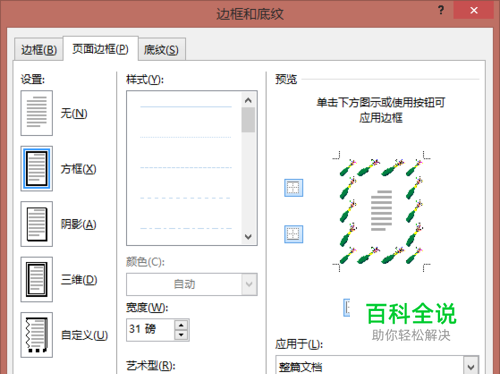
Task: Close the 边框和底纹 dialog
Action: coord(474,10)
